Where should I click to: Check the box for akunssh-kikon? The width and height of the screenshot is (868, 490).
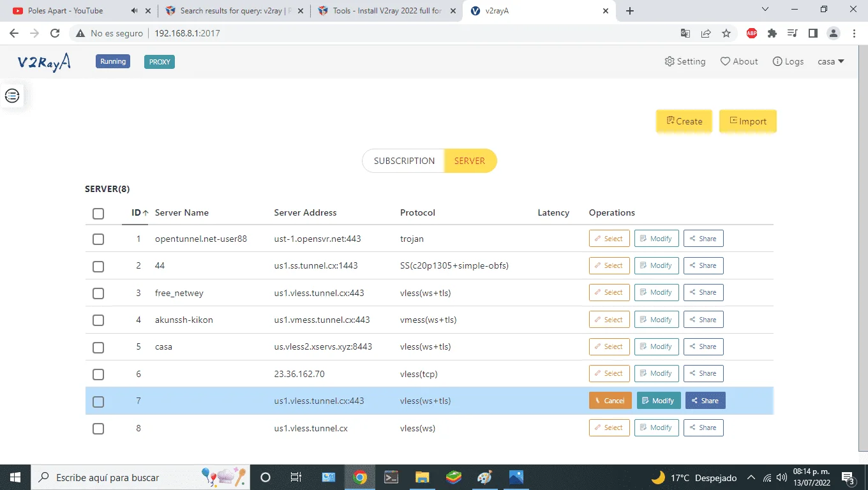point(98,320)
